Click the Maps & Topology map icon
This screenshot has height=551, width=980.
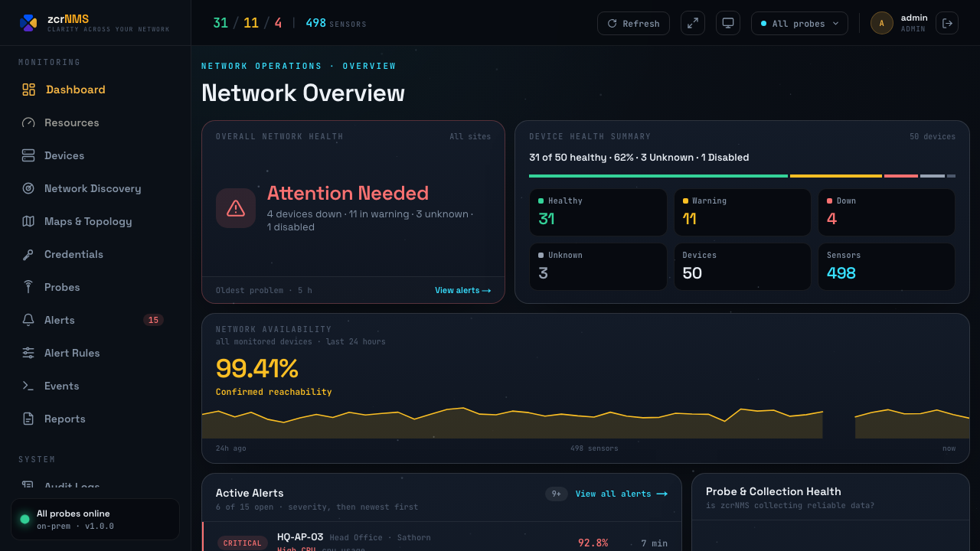[x=28, y=221]
